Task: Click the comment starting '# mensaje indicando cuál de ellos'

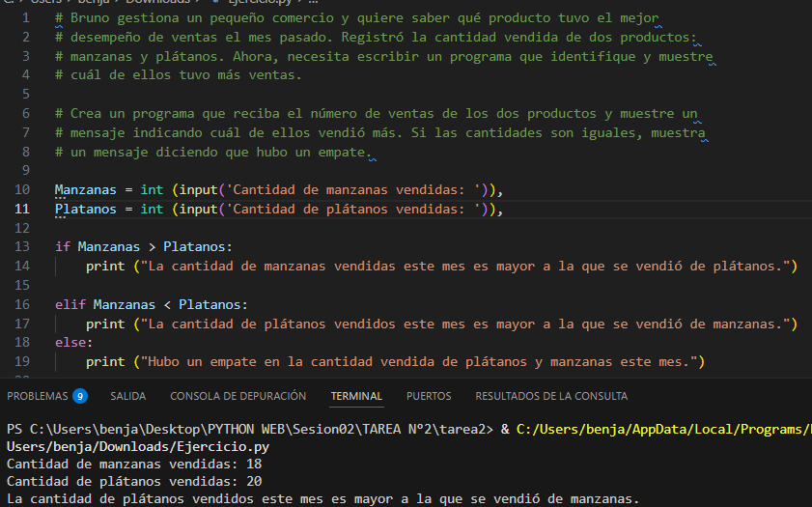Action: tap(380, 132)
